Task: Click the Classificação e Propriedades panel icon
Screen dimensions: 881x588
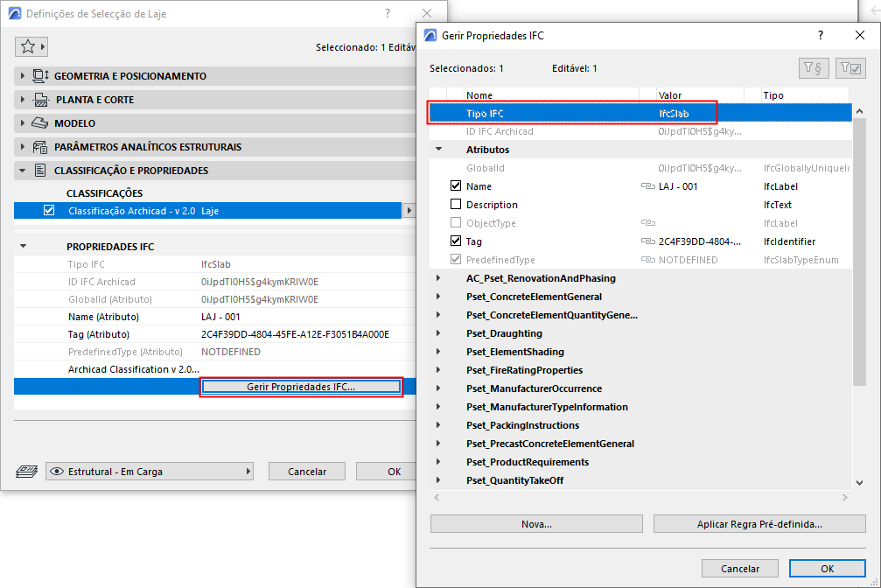Action: tap(40, 171)
